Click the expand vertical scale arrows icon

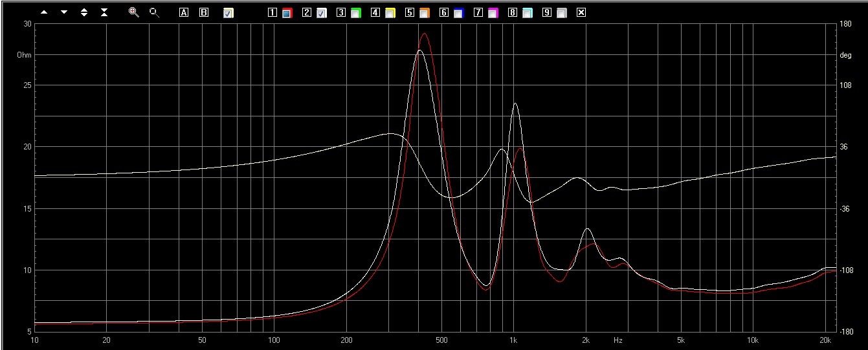[84, 12]
